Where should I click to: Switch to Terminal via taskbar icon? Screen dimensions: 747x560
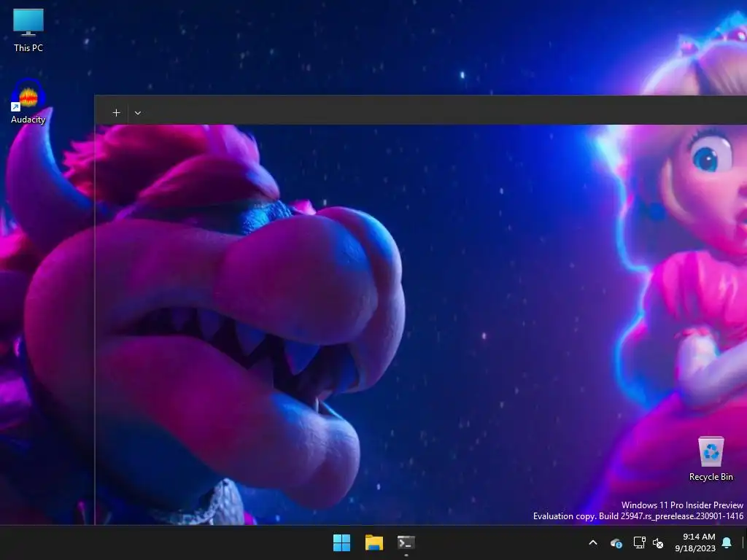pyautogui.click(x=406, y=542)
